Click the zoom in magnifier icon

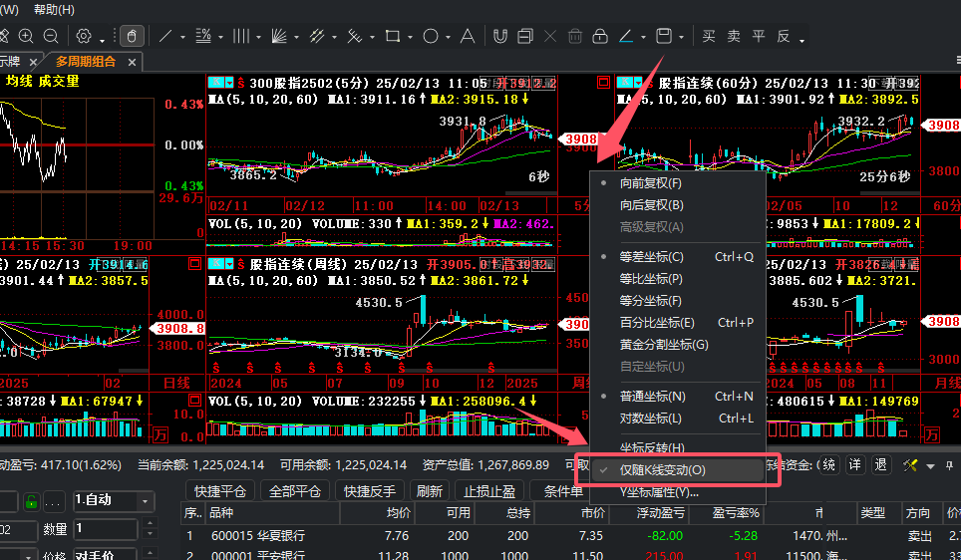26,36
